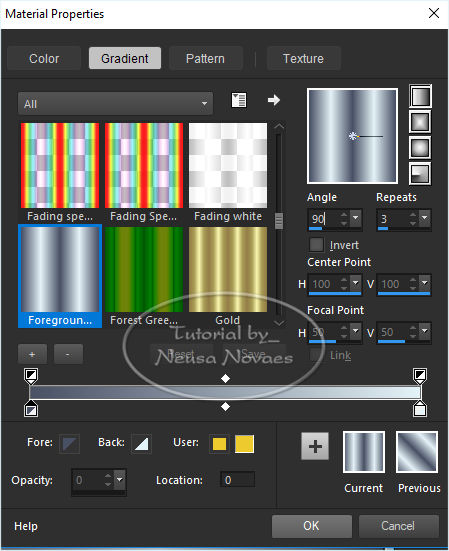Image resolution: width=449 pixels, height=551 pixels.
Task: Click the gradient view options list icon
Action: (239, 100)
